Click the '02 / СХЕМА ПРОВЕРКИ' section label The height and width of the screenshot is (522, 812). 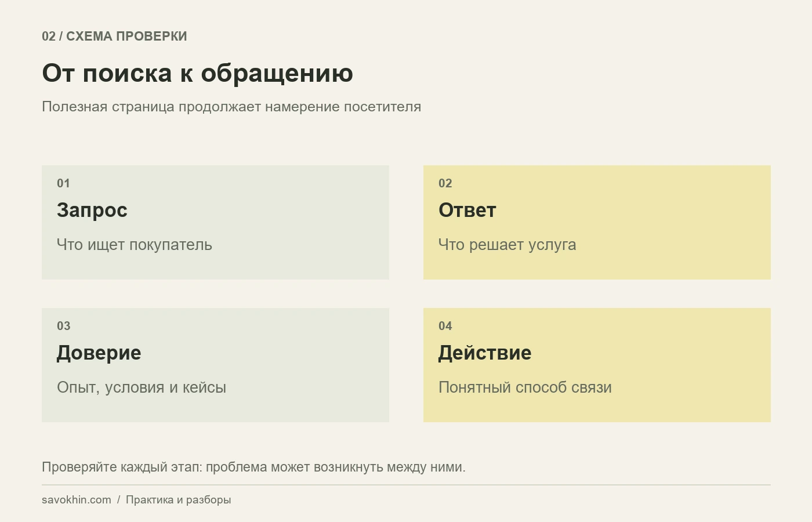[x=114, y=36]
